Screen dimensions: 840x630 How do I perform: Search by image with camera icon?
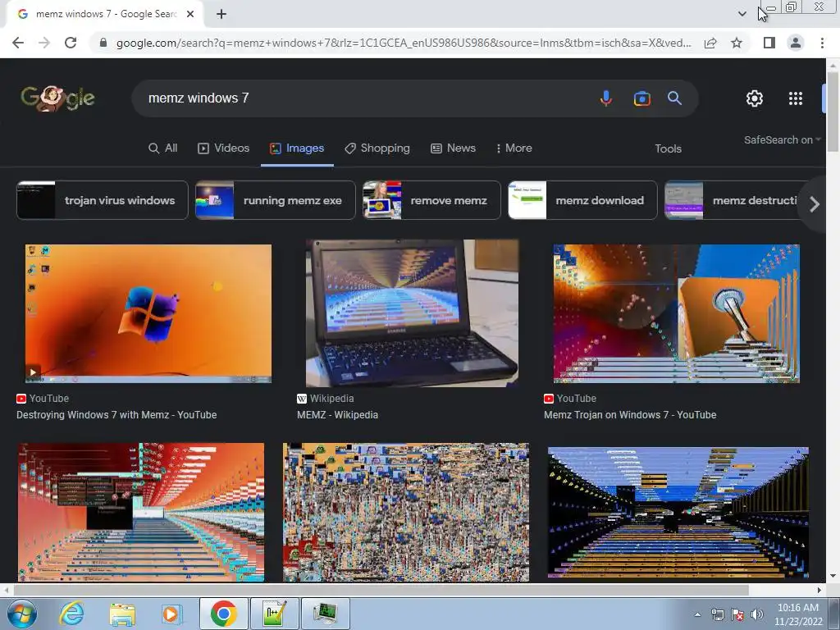tap(641, 98)
